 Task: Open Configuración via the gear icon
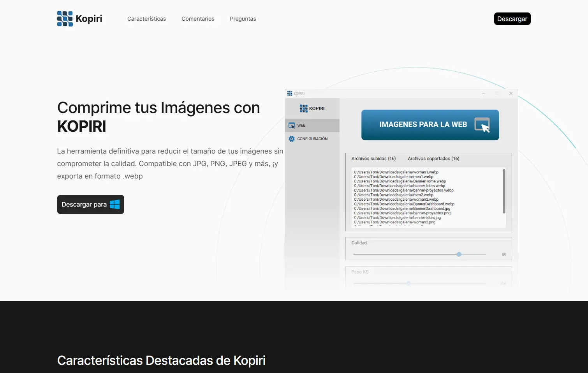pyautogui.click(x=291, y=138)
